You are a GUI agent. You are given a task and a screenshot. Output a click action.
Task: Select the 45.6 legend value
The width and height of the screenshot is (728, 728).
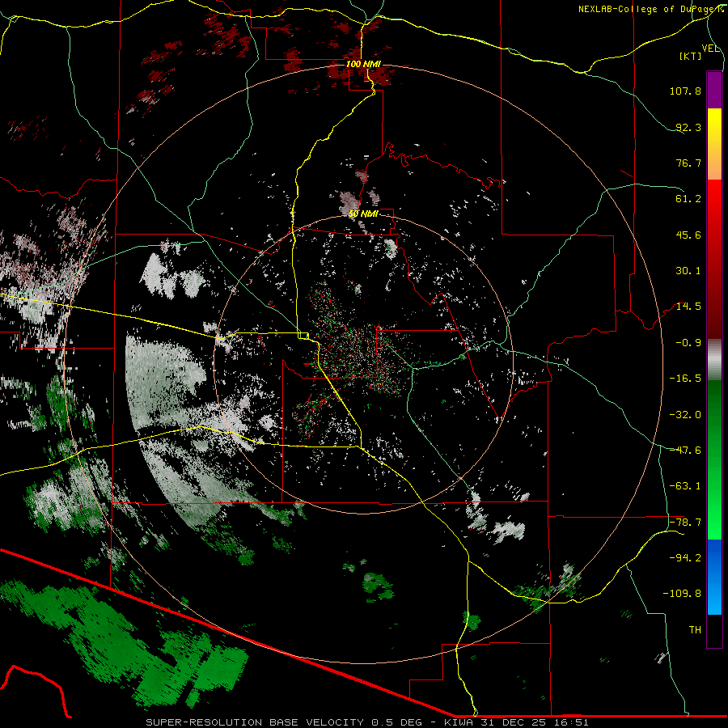(688, 235)
